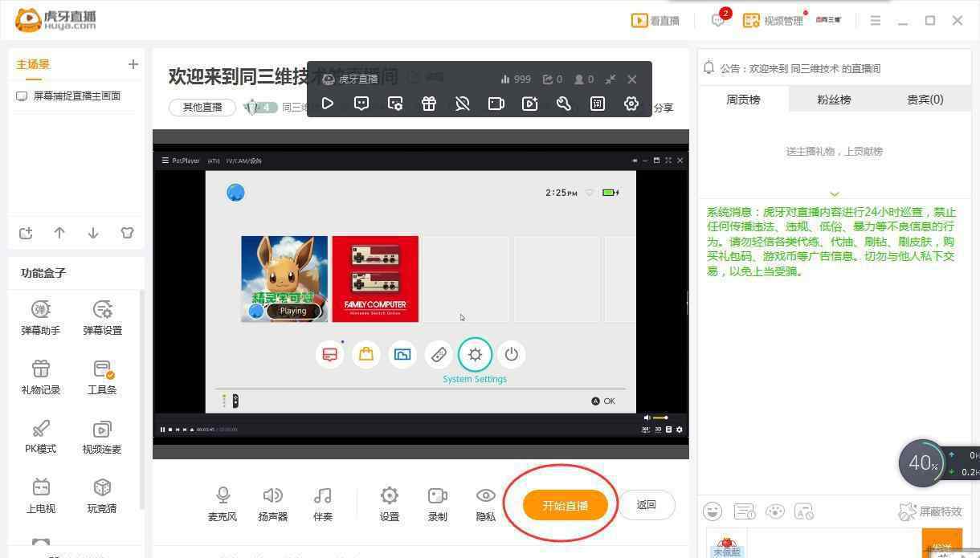Open 伴奏 accompaniment music icon
Screen dimensions: 980x558
pyautogui.click(x=322, y=496)
